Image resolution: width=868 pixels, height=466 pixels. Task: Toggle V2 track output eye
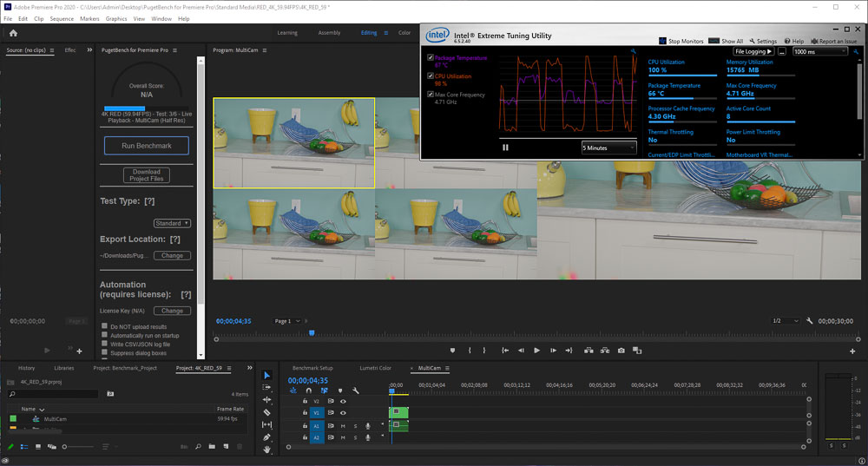pyautogui.click(x=343, y=401)
